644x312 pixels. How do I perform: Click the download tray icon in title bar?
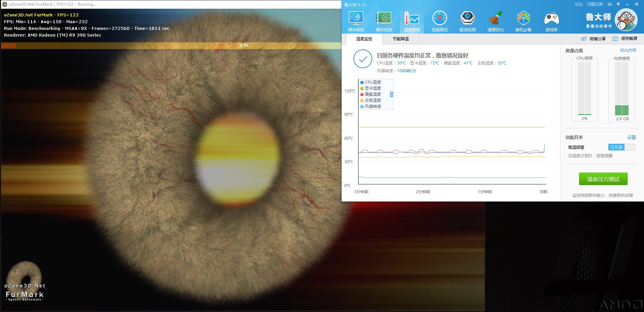coord(609,4)
